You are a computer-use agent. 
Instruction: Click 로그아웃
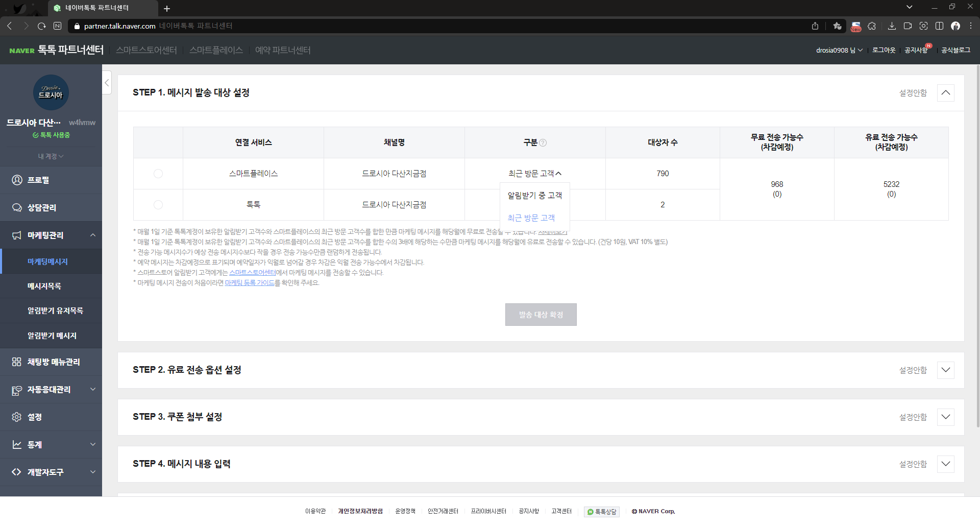click(x=884, y=50)
